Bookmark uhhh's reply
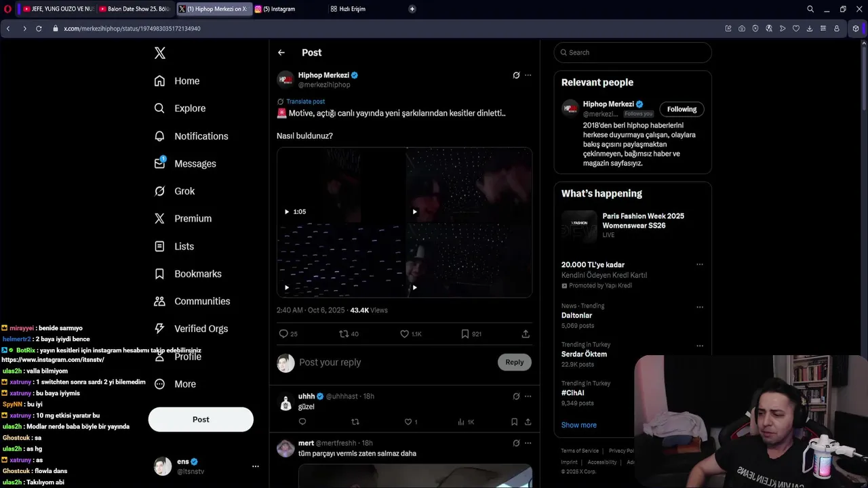The width and height of the screenshot is (868, 488). point(514,422)
